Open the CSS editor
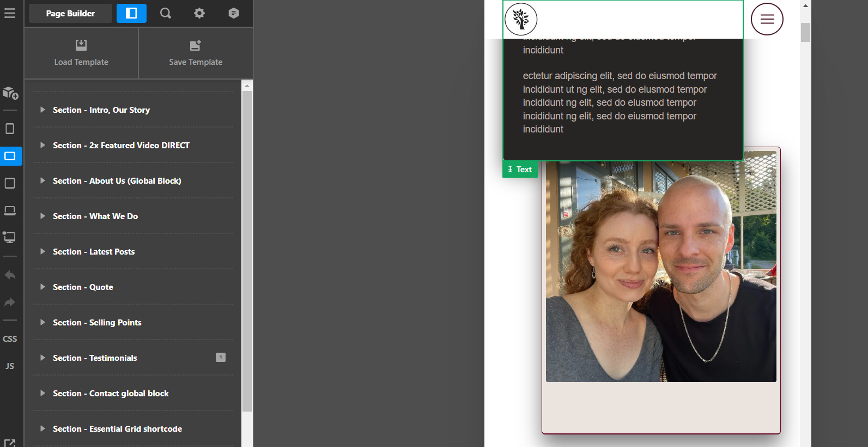 coord(10,339)
